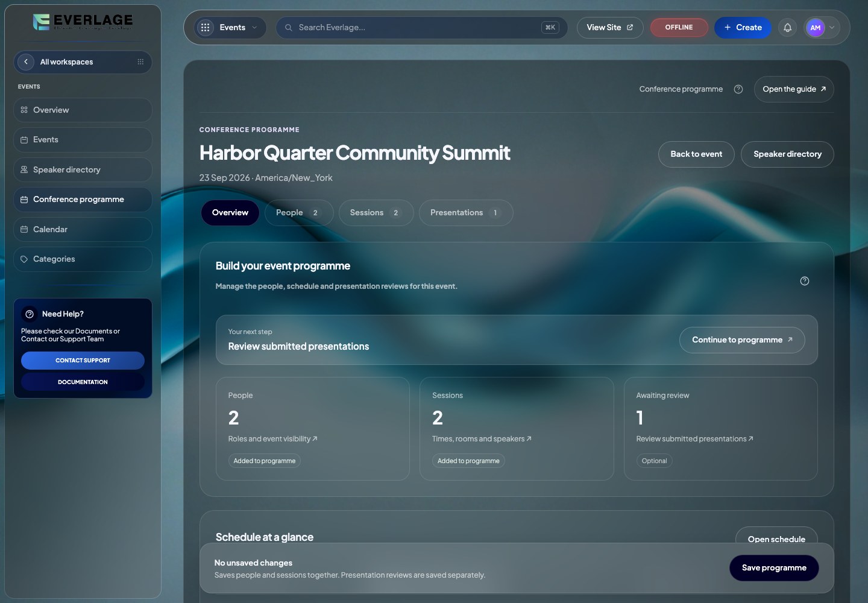Screen dimensions: 868x603
Task: Click the apps grid icon beside Events
Action: [x=206, y=28]
